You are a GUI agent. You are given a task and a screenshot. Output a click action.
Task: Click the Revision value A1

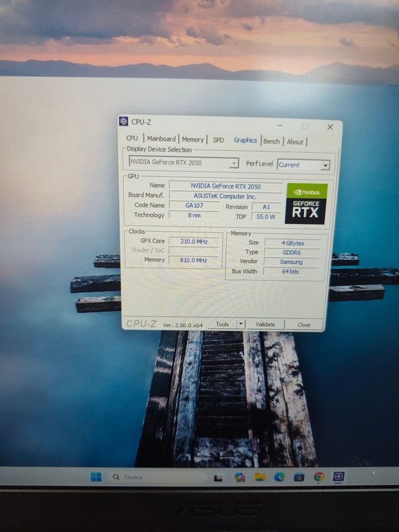(267, 207)
